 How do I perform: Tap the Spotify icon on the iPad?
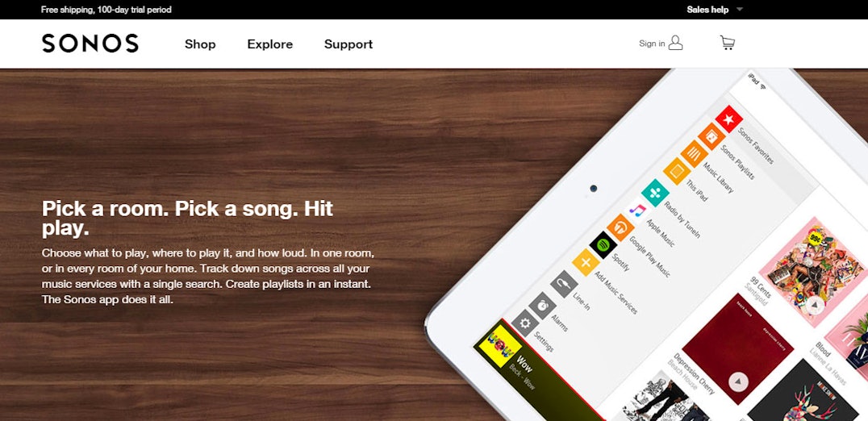[x=603, y=244]
